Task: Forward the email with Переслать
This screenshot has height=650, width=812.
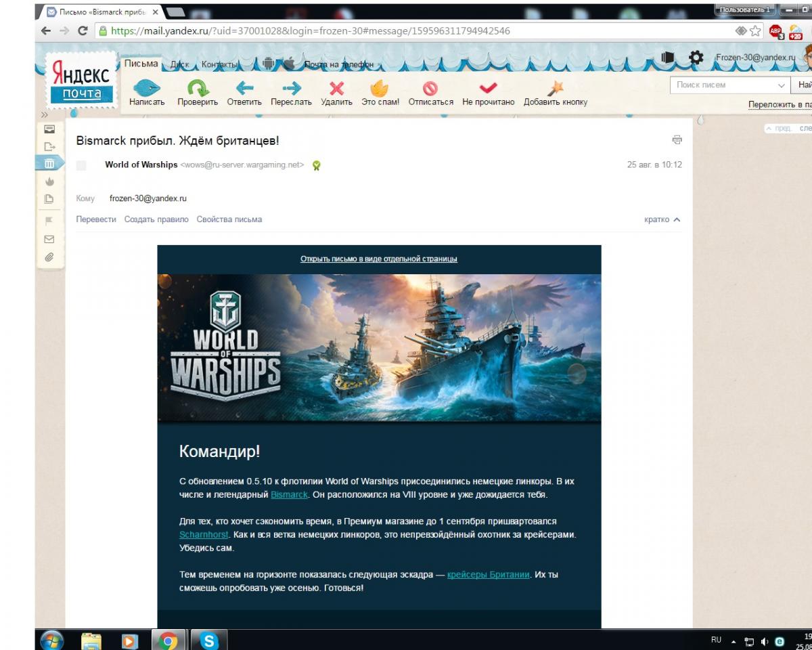Action: click(291, 93)
